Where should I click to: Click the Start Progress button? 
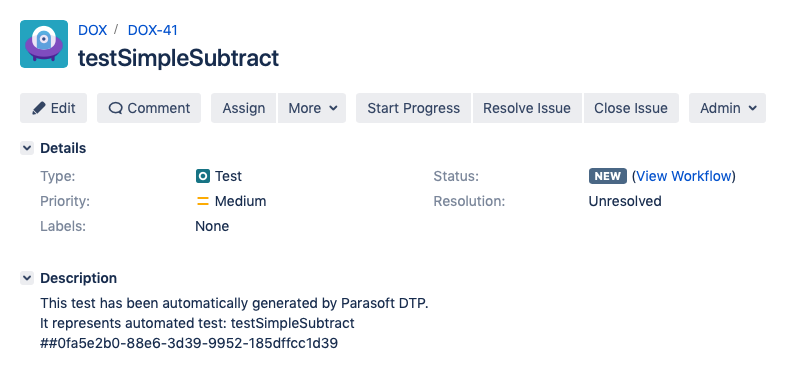414,108
